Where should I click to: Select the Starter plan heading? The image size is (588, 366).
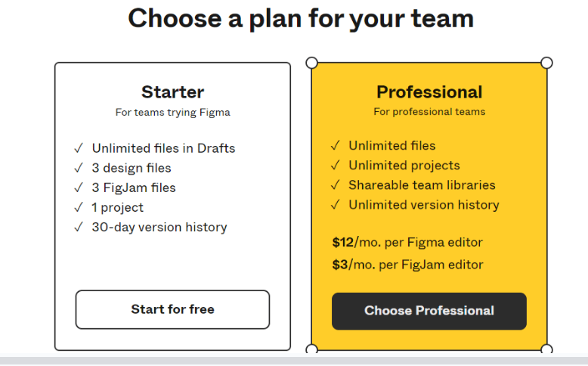tap(172, 92)
